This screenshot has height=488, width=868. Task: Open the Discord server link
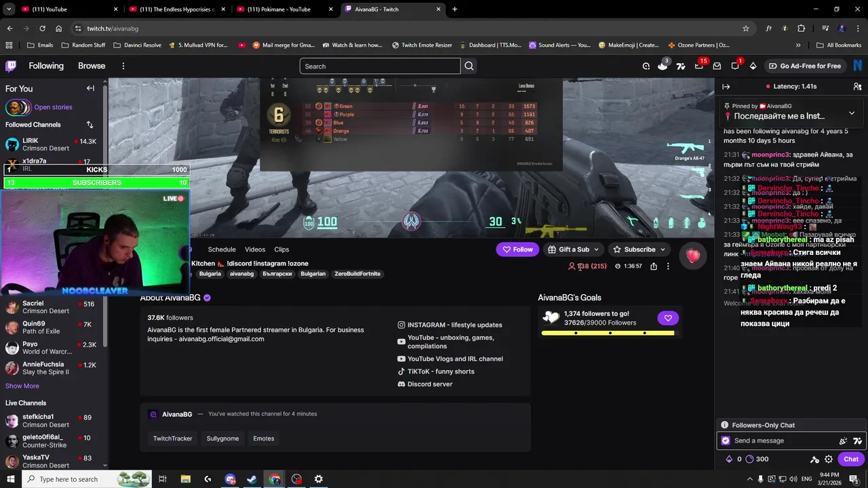(x=425, y=384)
